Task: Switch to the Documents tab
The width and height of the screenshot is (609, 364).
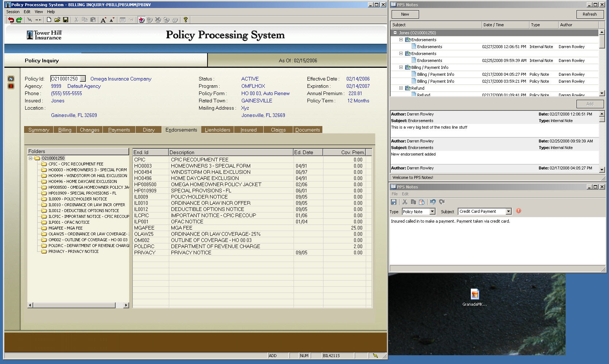Action: (x=307, y=130)
